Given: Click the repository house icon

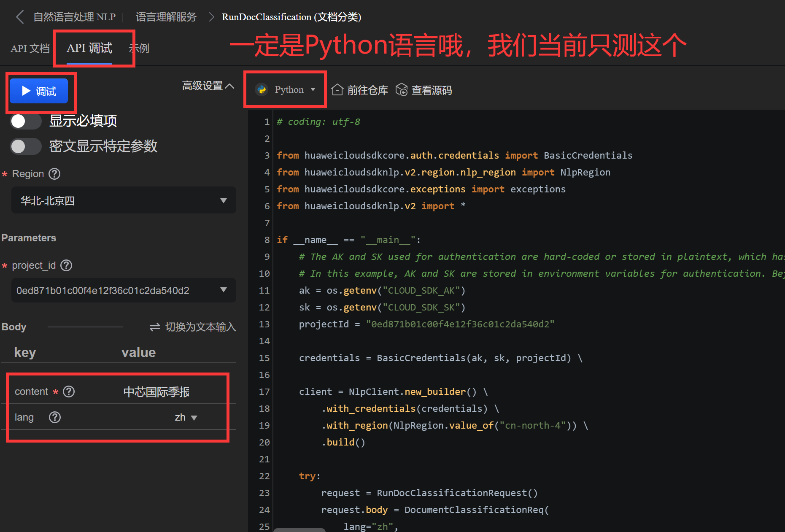Looking at the screenshot, I should pyautogui.click(x=337, y=90).
